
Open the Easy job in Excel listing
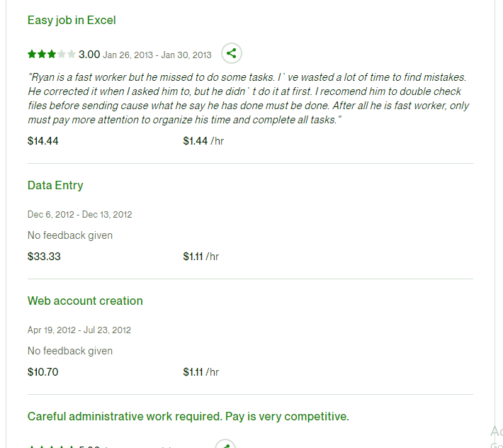[x=72, y=21]
